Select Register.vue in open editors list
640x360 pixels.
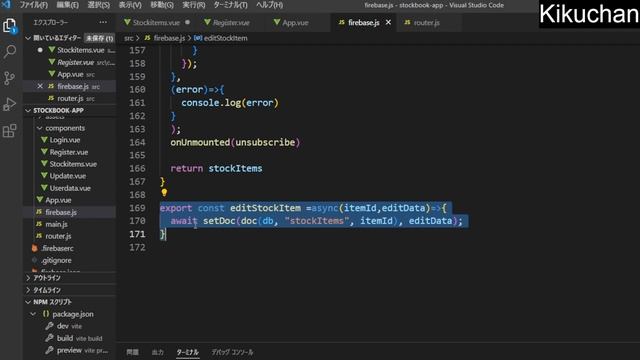[x=76, y=62]
